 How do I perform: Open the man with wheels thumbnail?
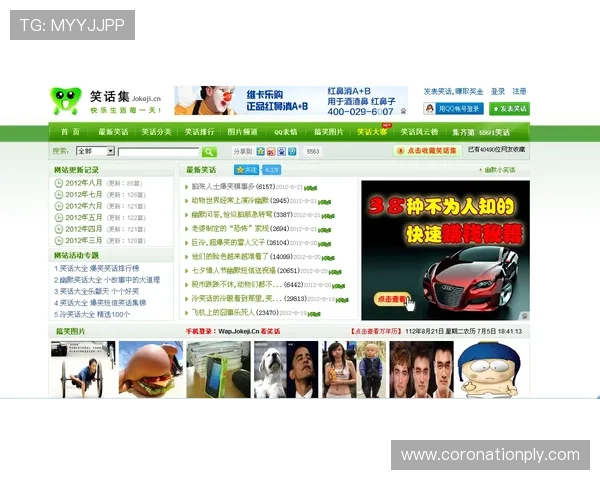[83, 370]
